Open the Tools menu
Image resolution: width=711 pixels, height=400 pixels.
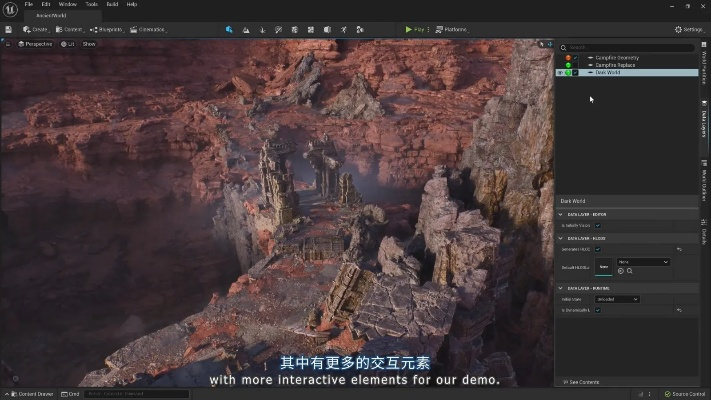92,4
